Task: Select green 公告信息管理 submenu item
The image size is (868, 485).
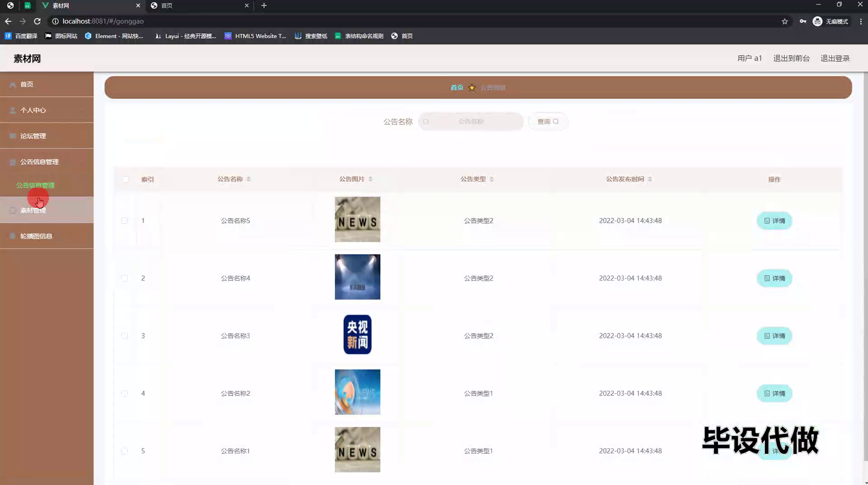Action: tap(35, 185)
